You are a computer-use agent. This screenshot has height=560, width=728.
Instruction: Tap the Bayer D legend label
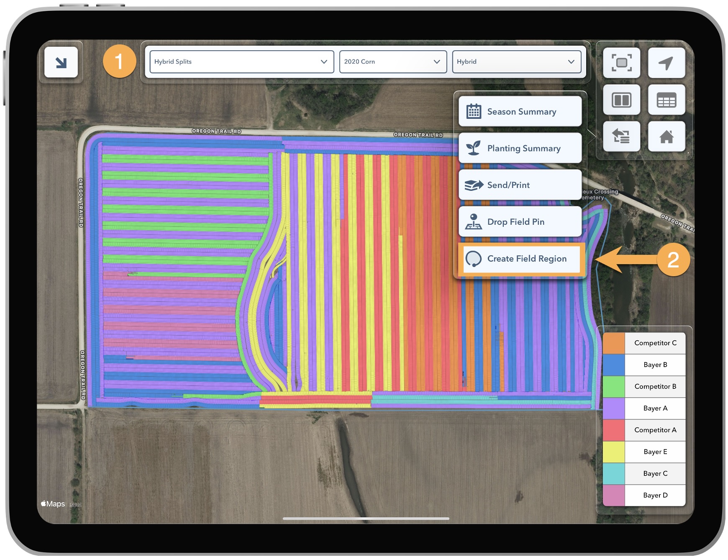655,496
